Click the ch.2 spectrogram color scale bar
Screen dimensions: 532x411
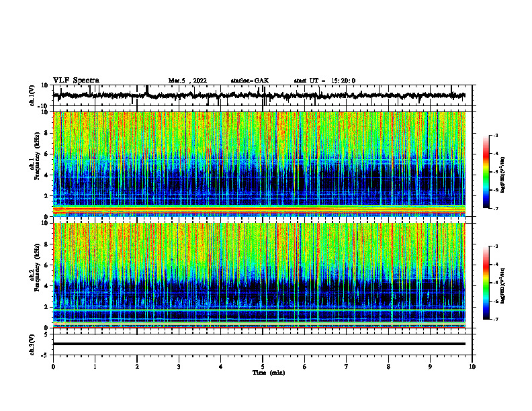pyautogui.click(x=486, y=283)
